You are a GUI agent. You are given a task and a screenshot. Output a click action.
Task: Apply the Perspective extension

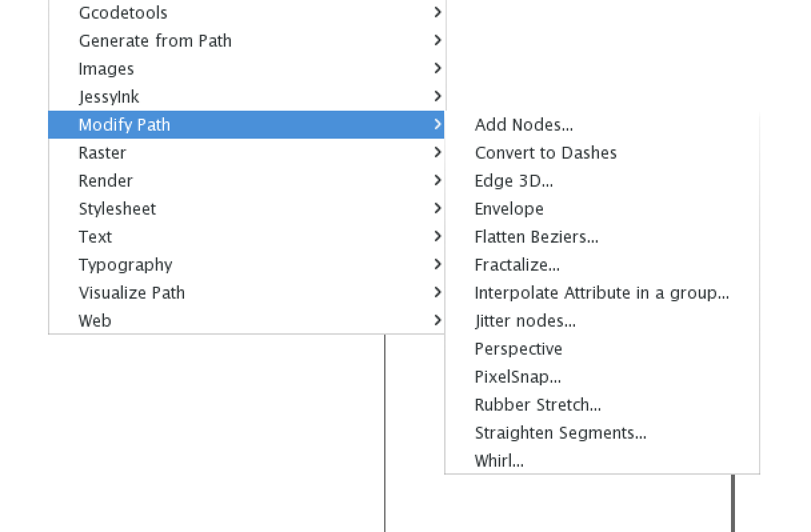[518, 349]
